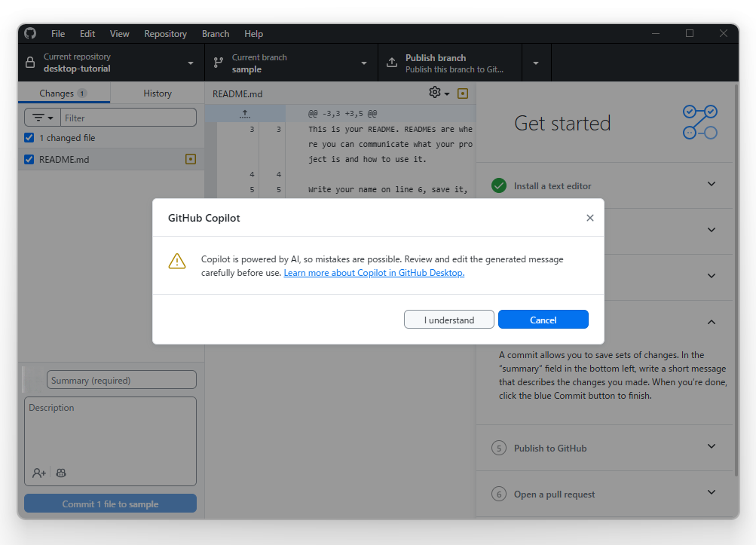
Task: Switch to the History tab
Action: coord(157,93)
